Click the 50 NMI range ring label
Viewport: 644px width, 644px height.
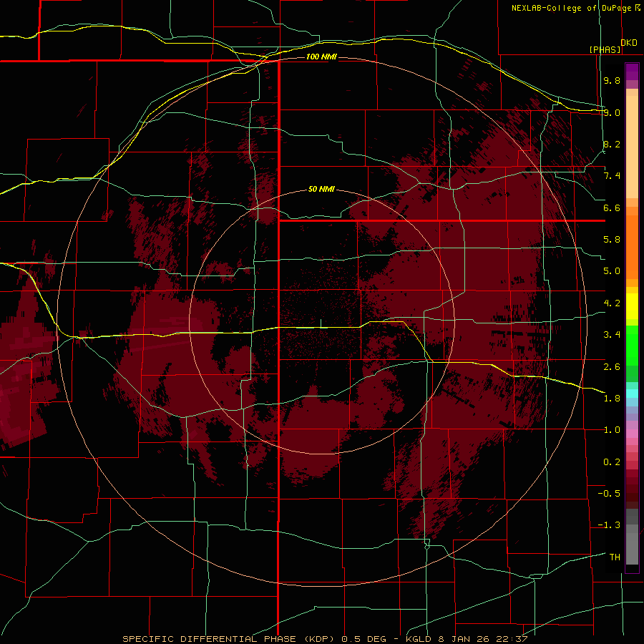[321, 189]
